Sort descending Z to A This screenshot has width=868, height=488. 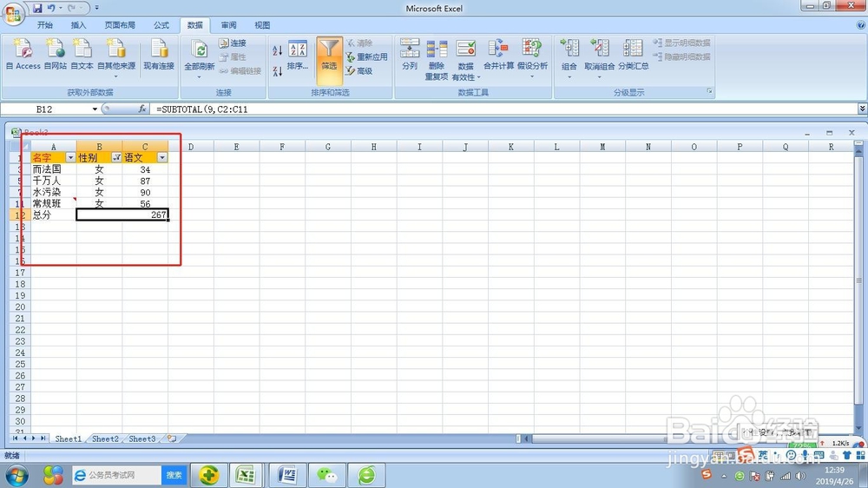(278, 71)
